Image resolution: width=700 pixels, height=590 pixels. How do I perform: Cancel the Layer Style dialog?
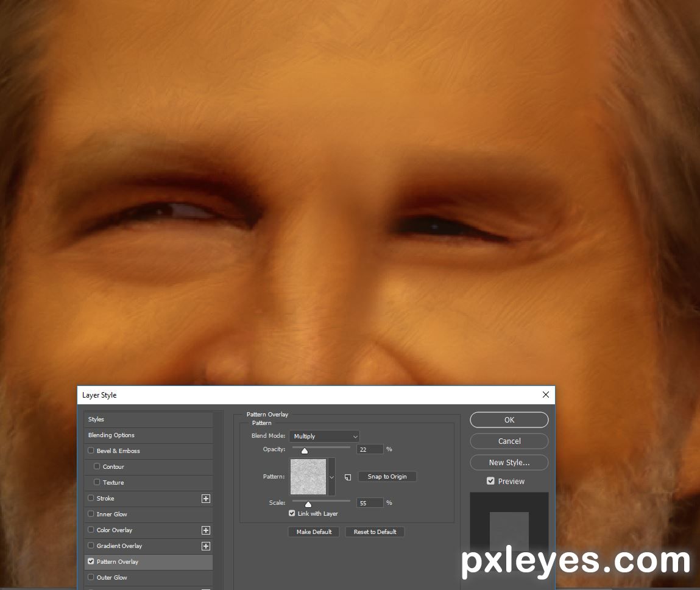click(x=509, y=441)
